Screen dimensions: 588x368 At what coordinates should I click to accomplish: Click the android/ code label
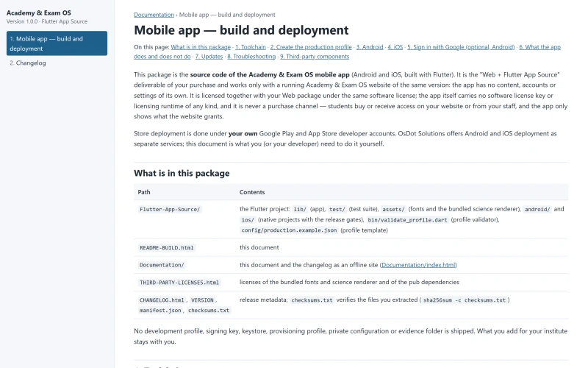click(537, 209)
